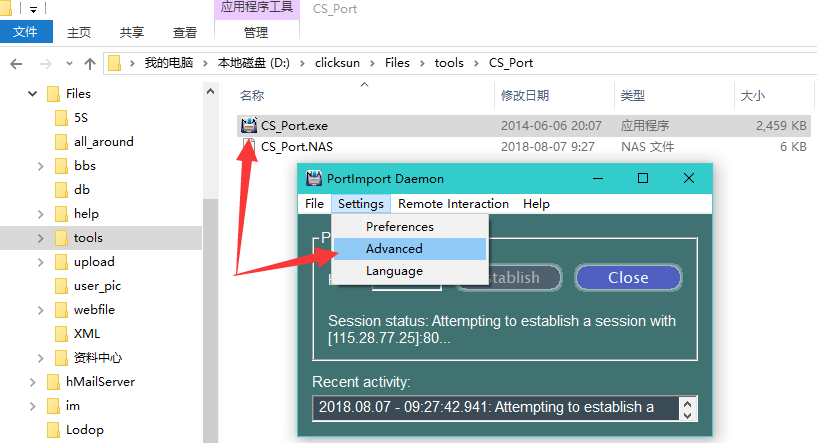
Task: Select the tools folder icon in tree
Action: 62,238
